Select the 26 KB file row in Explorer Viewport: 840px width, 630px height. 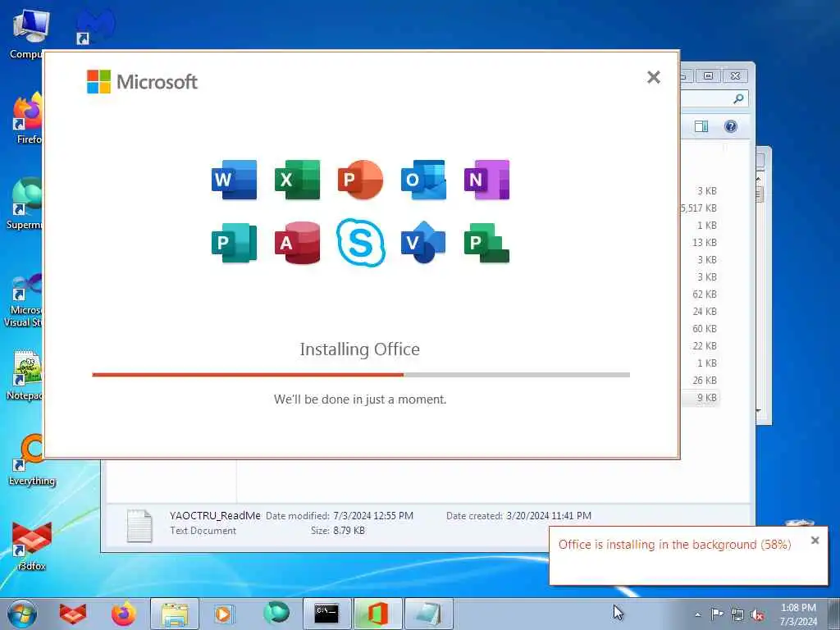tap(701, 381)
